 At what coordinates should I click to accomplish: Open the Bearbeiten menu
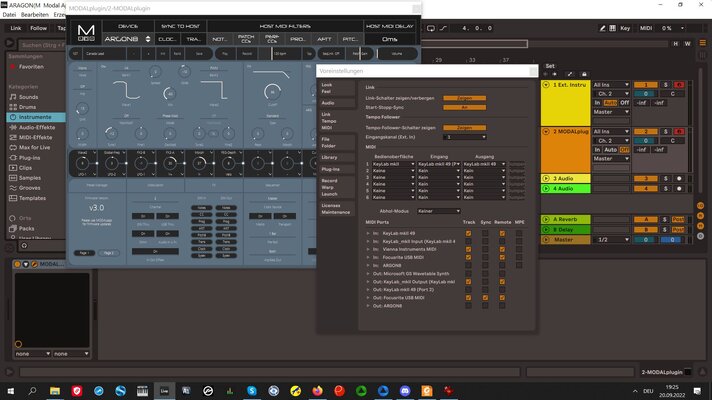pos(35,15)
